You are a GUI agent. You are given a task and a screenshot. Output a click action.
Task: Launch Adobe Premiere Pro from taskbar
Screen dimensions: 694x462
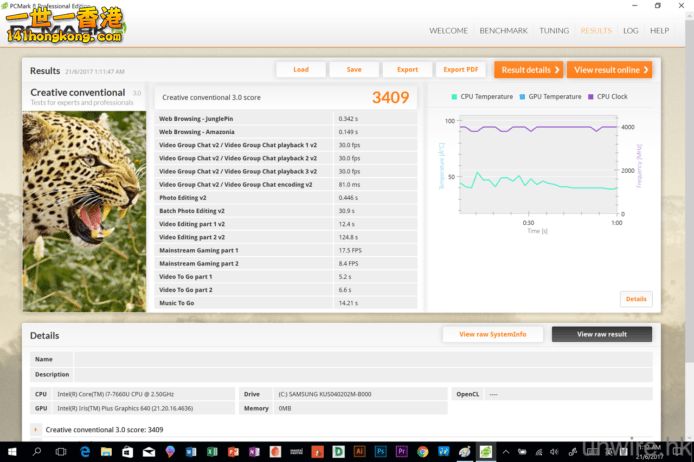pyautogui.click(x=401, y=451)
